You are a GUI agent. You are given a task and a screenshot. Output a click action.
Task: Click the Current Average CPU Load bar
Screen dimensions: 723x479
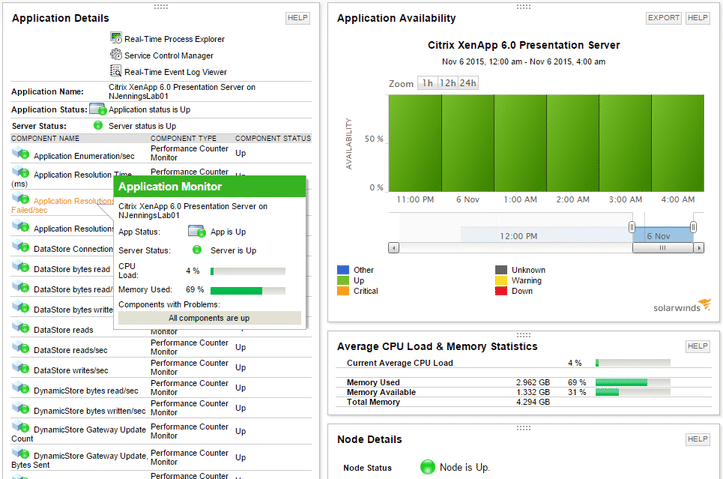(x=633, y=363)
